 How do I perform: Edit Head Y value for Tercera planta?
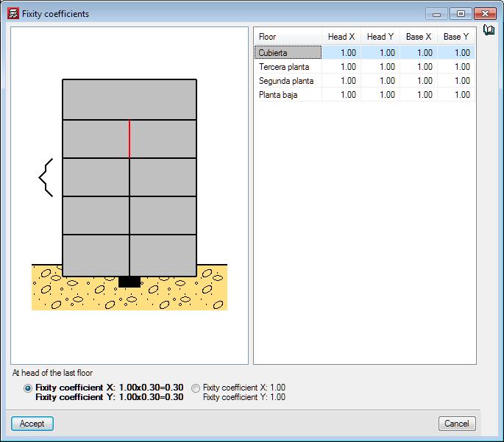380,67
